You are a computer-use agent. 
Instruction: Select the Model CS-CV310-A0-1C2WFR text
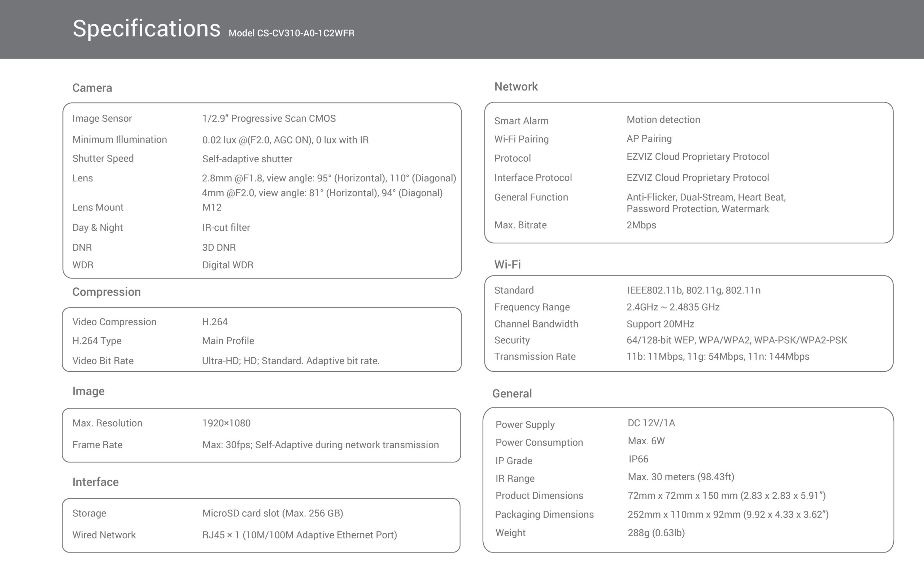click(291, 33)
